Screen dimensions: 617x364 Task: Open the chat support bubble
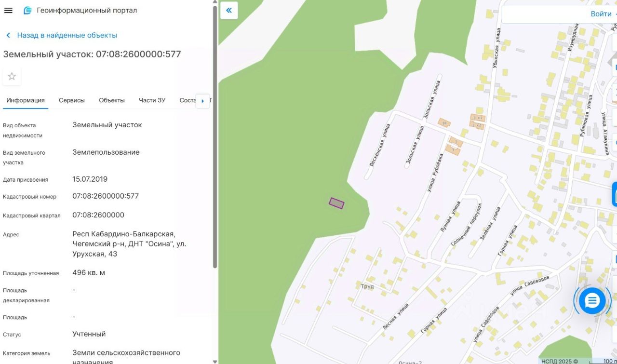pyautogui.click(x=592, y=301)
